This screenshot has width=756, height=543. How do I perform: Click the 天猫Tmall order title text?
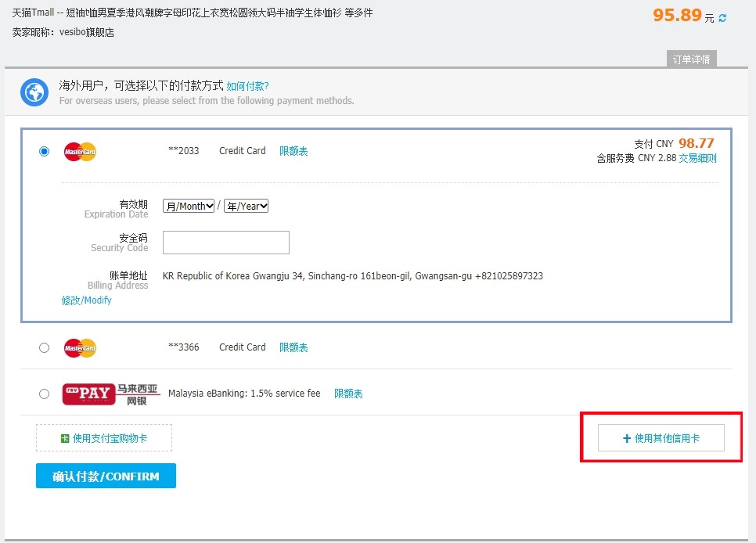coord(193,13)
